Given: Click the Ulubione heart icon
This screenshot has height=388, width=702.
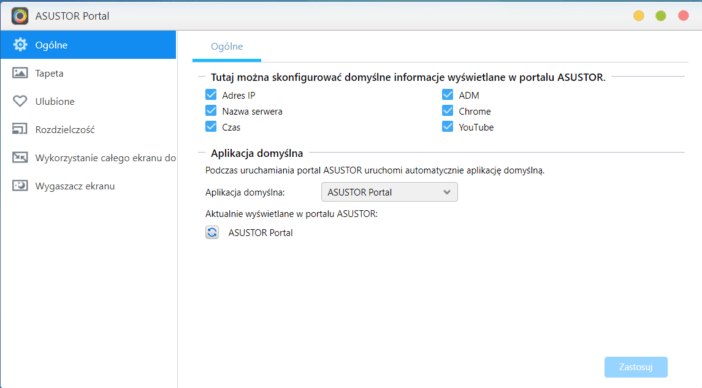Looking at the screenshot, I should pos(20,101).
